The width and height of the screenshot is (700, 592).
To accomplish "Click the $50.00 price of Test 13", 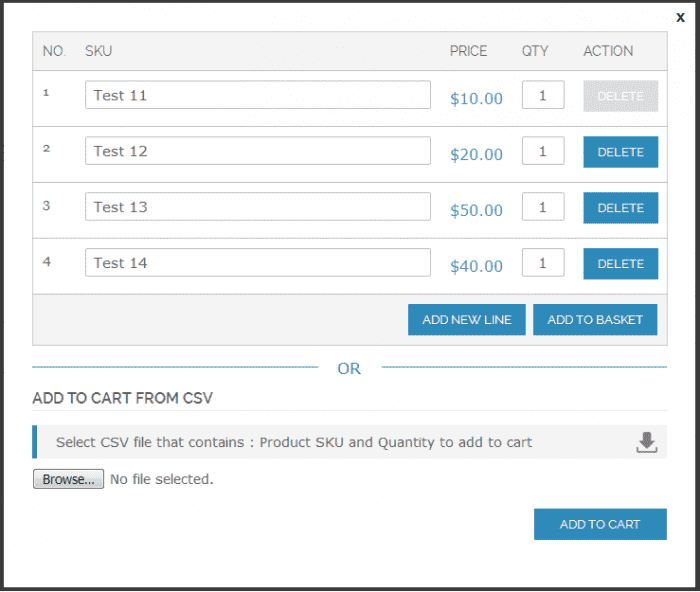I will (x=476, y=210).
